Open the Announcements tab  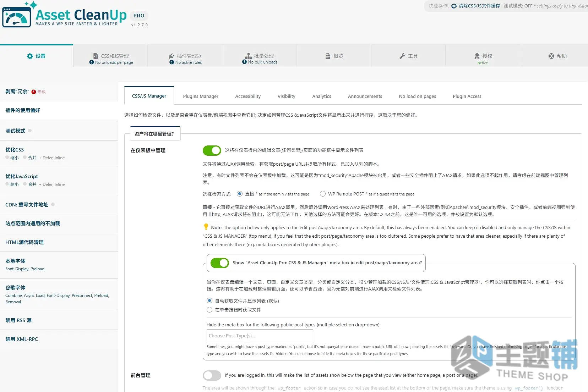tap(365, 96)
